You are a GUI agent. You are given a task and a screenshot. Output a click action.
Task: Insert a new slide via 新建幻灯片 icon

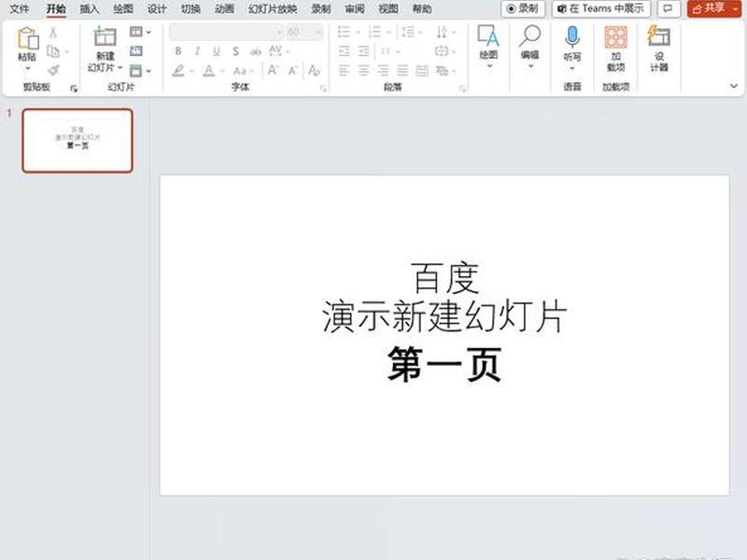106,36
